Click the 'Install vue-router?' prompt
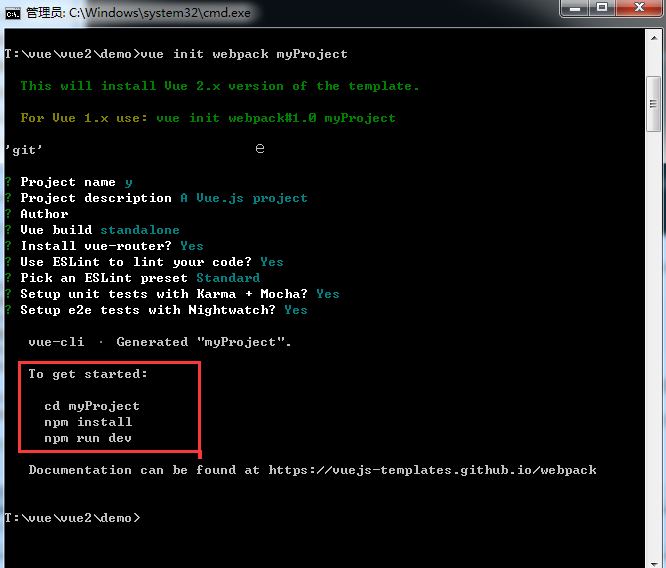Screen dimensions: 666x568 96,246
